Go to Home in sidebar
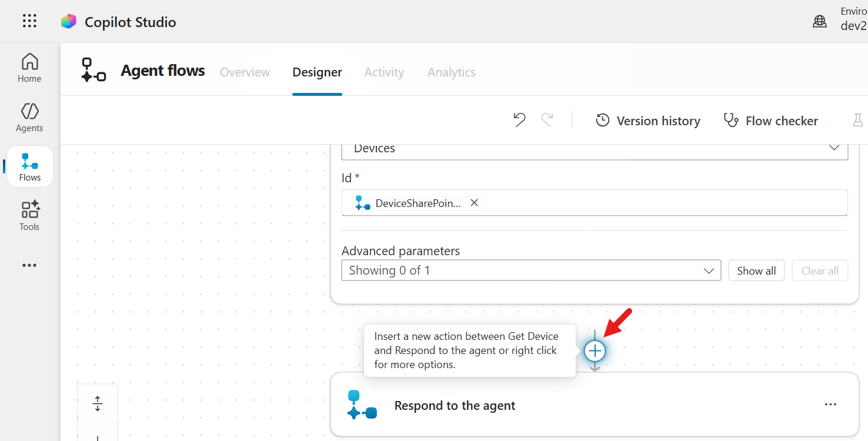The width and height of the screenshot is (868, 441). click(29, 68)
